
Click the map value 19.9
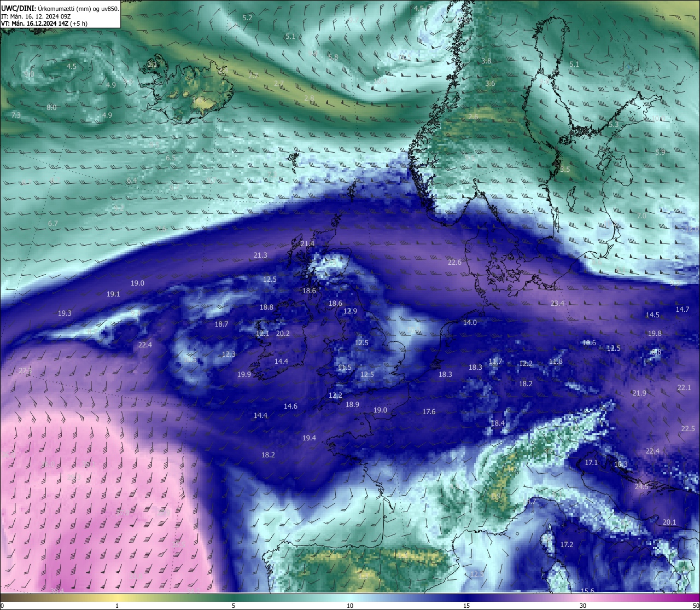click(244, 375)
